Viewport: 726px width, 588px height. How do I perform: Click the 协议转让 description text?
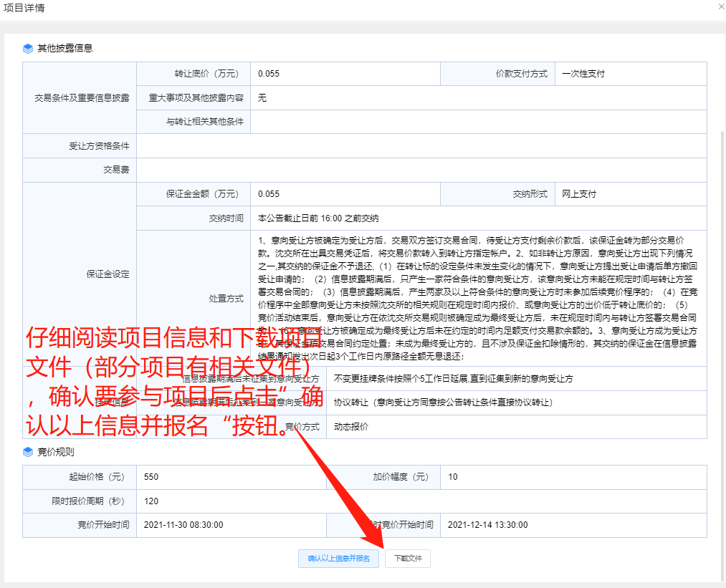coord(443,403)
